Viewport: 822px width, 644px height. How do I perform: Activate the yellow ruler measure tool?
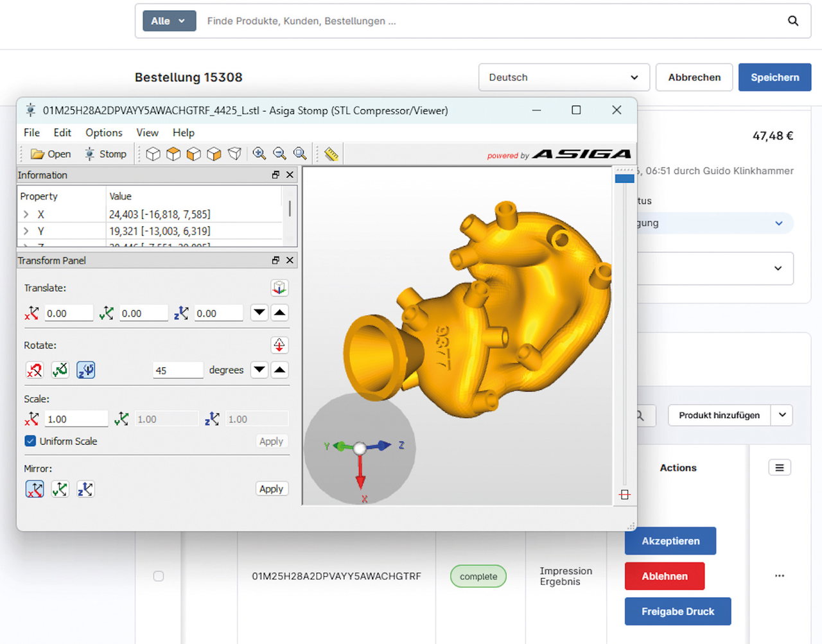[331, 153]
